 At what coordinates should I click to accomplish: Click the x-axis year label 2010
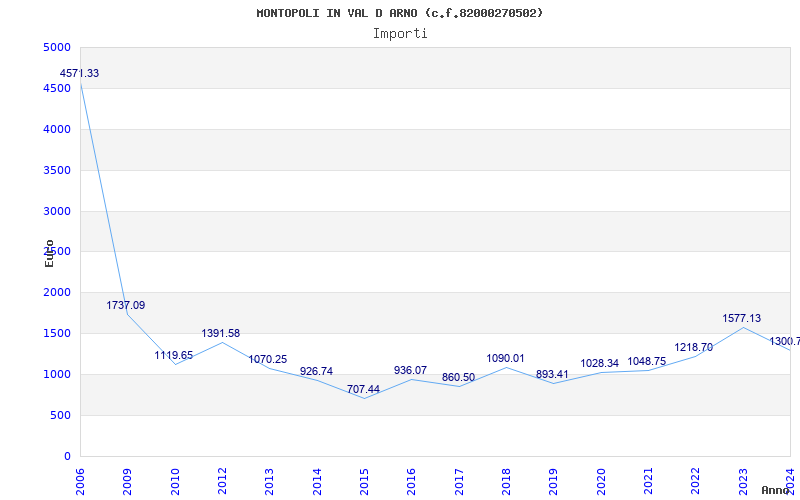[175, 482]
